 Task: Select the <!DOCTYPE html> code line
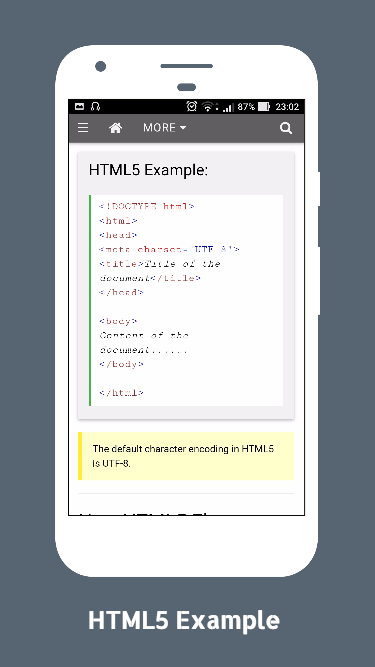pyautogui.click(x=147, y=207)
